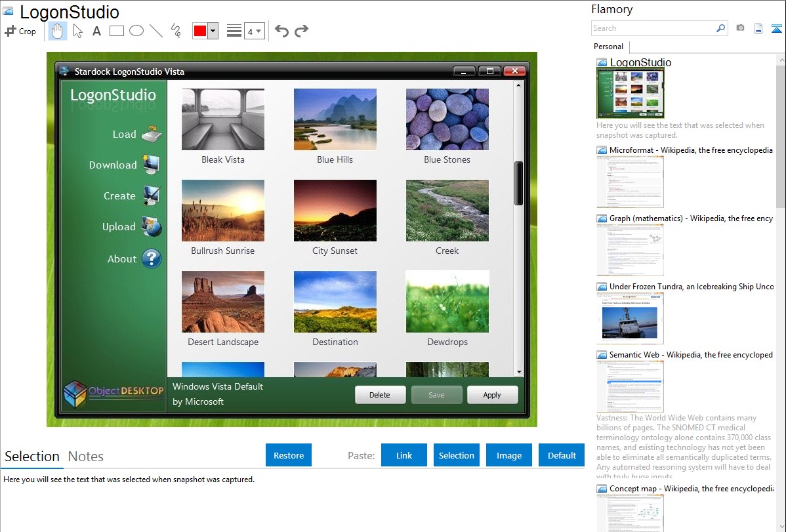
Task: Click the ObjectDesktop logo
Action: coord(114,394)
